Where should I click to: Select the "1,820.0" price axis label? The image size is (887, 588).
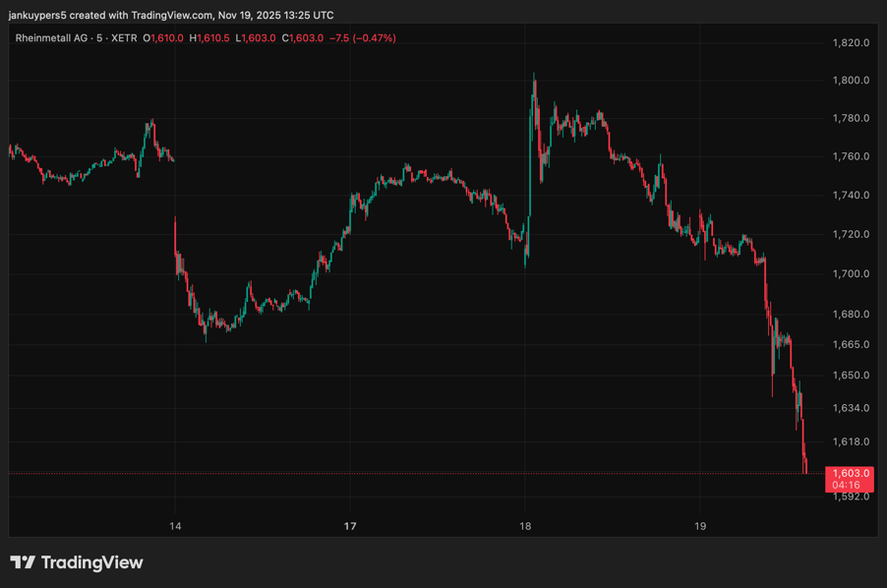(x=851, y=42)
